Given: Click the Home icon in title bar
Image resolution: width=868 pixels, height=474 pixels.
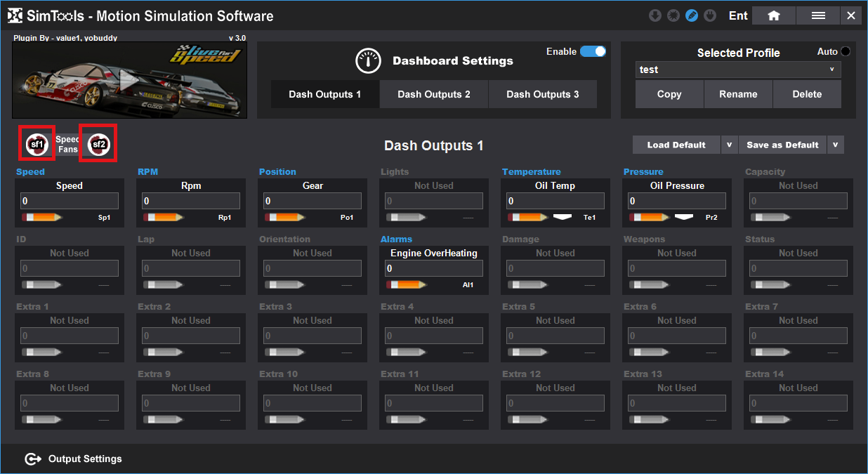Looking at the screenshot, I should (773, 15).
